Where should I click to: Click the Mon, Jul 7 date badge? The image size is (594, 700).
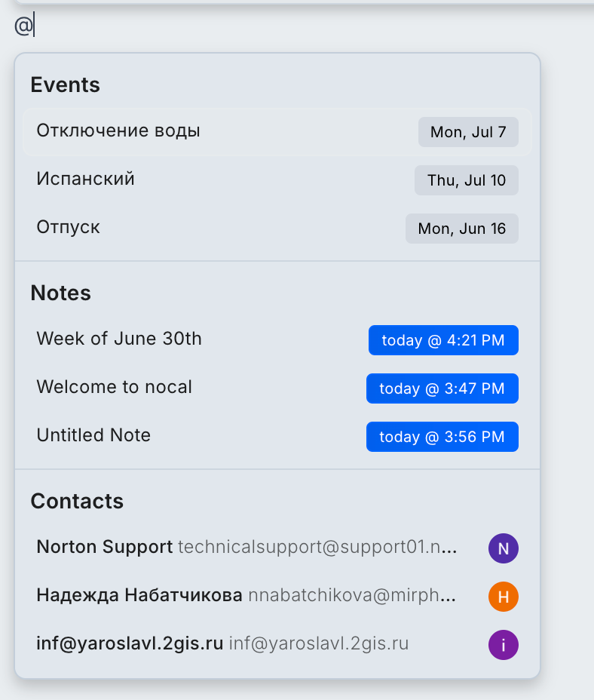[x=468, y=132]
